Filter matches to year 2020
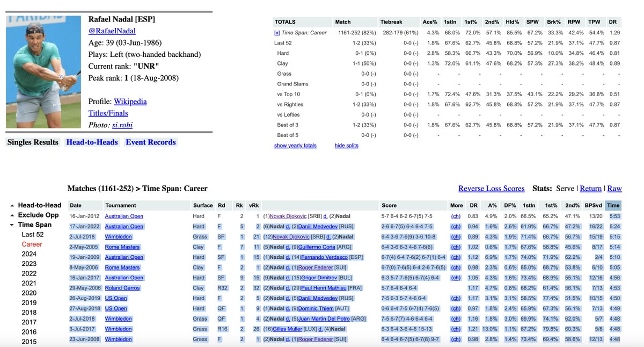This screenshot has height=347, width=644. tap(29, 293)
